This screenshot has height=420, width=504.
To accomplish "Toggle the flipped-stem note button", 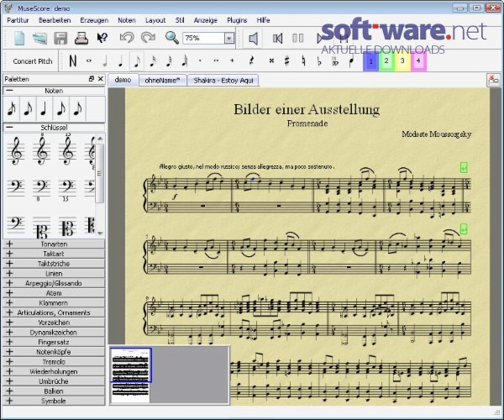I will click(351, 60).
